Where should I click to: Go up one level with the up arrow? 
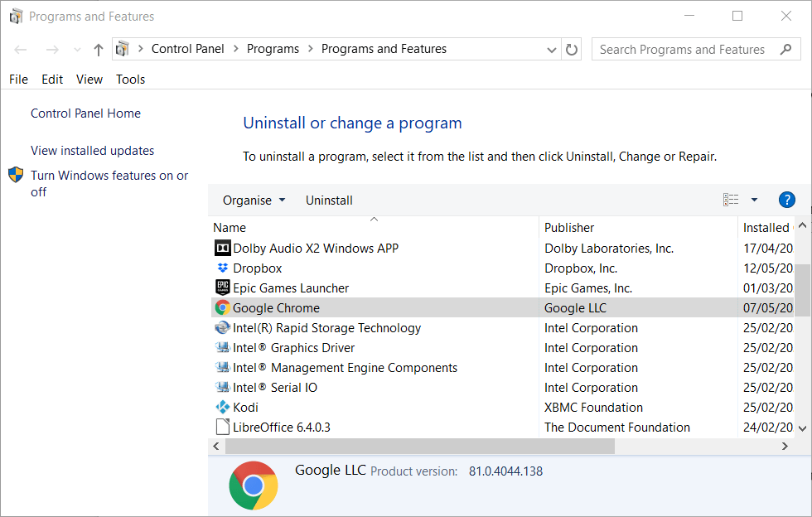(99, 49)
